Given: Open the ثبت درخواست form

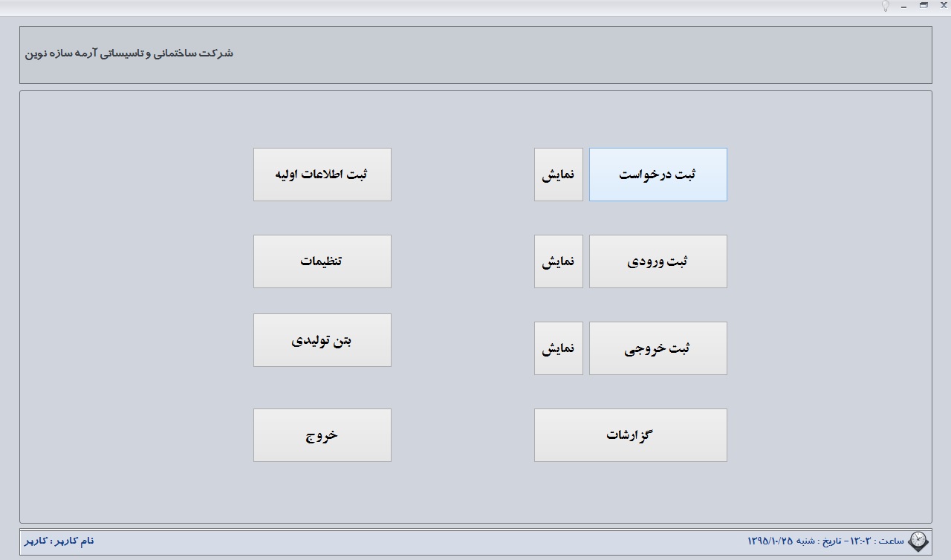Looking at the screenshot, I should click(x=658, y=175).
